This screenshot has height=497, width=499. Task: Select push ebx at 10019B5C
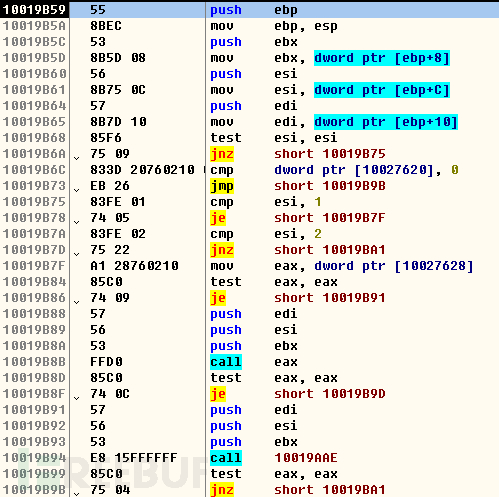click(254, 42)
